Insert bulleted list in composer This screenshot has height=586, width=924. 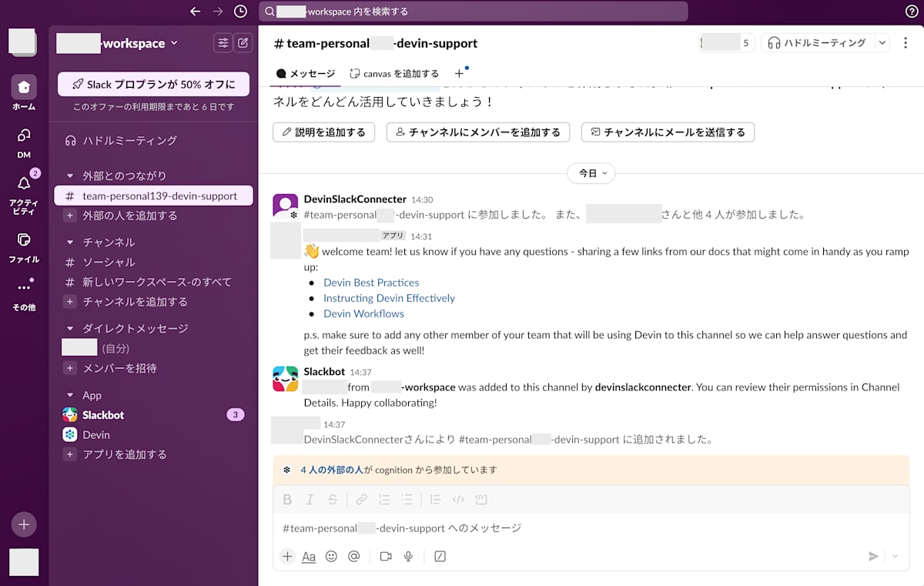tap(407, 499)
